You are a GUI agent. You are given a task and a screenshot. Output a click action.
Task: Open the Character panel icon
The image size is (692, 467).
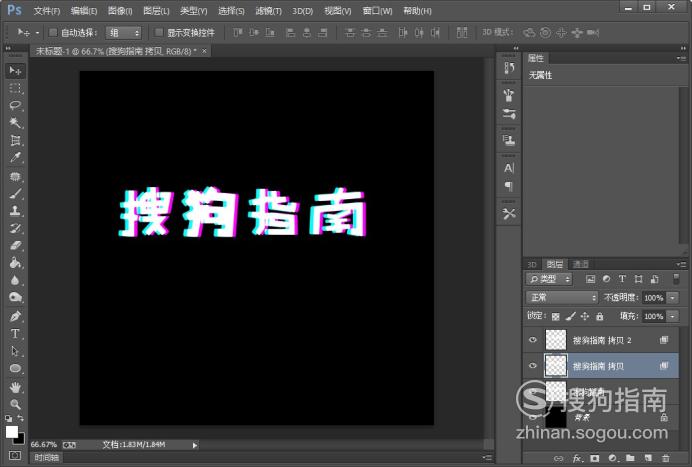click(509, 168)
